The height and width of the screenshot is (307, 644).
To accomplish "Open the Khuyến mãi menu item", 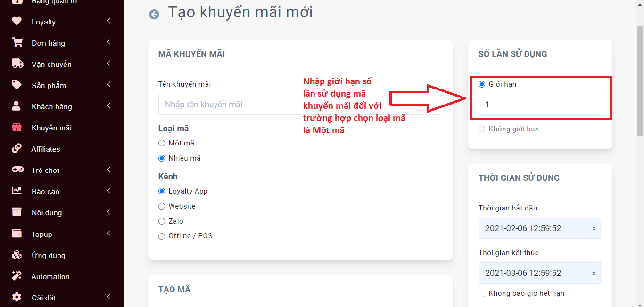I will coord(62,128).
